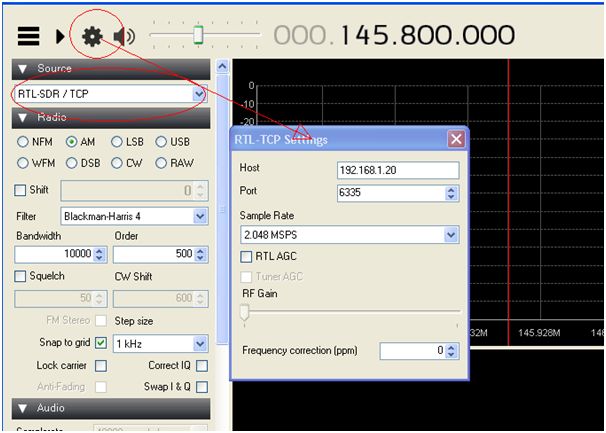Screen dimensions: 606x433
Task: Select RAW mode
Action: click(161, 163)
